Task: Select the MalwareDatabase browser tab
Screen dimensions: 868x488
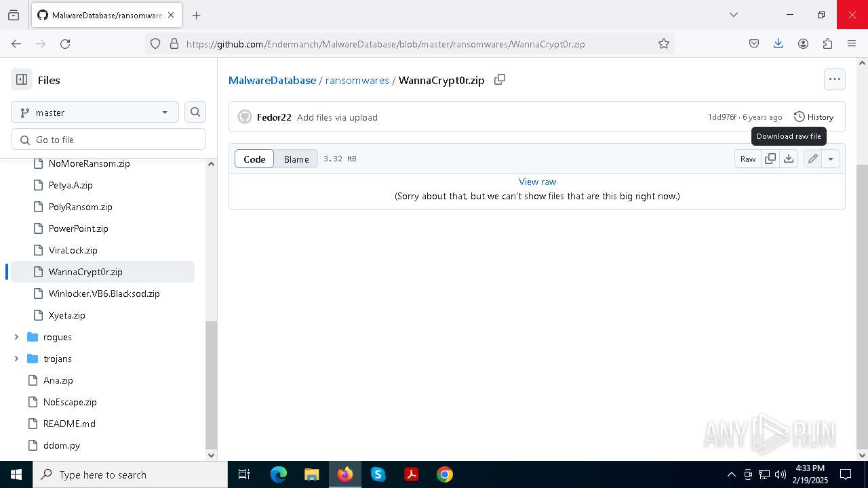Action: (x=106, y=15)
